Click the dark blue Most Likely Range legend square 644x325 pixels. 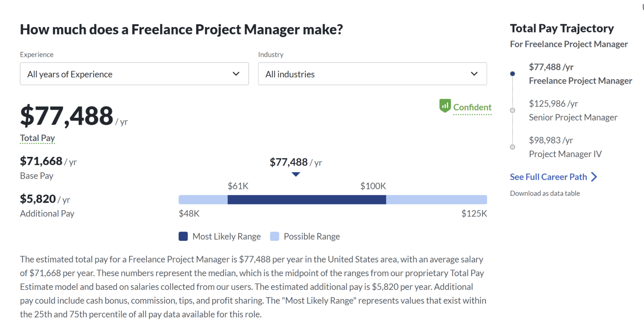183,236
